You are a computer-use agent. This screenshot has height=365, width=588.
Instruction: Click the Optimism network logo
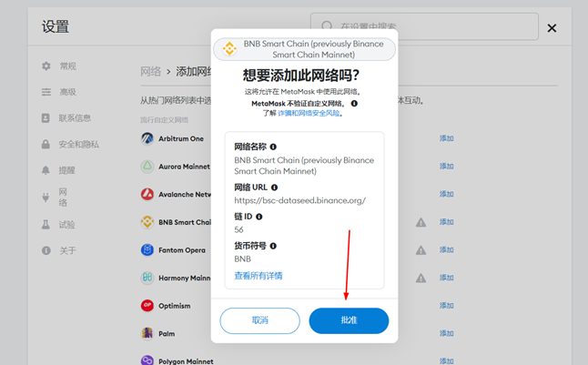pos(147,306)
